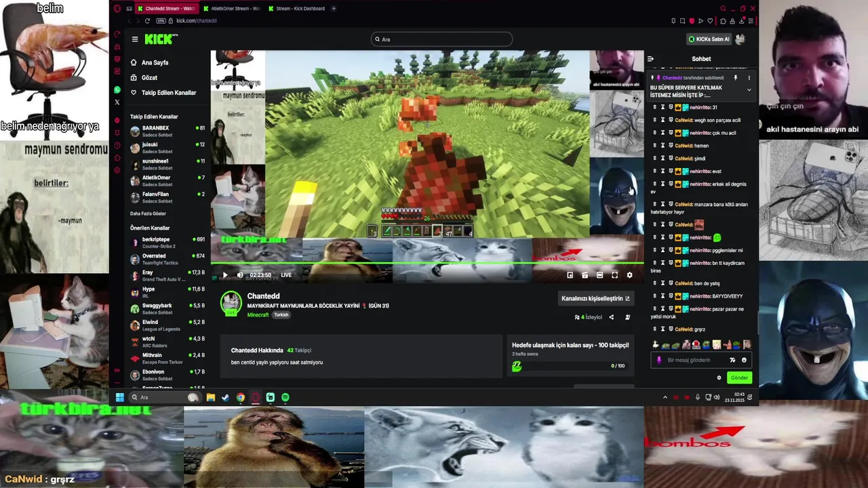Open Steam from taskbar
The height and width of the screenshot is (488, 868).
226,397
